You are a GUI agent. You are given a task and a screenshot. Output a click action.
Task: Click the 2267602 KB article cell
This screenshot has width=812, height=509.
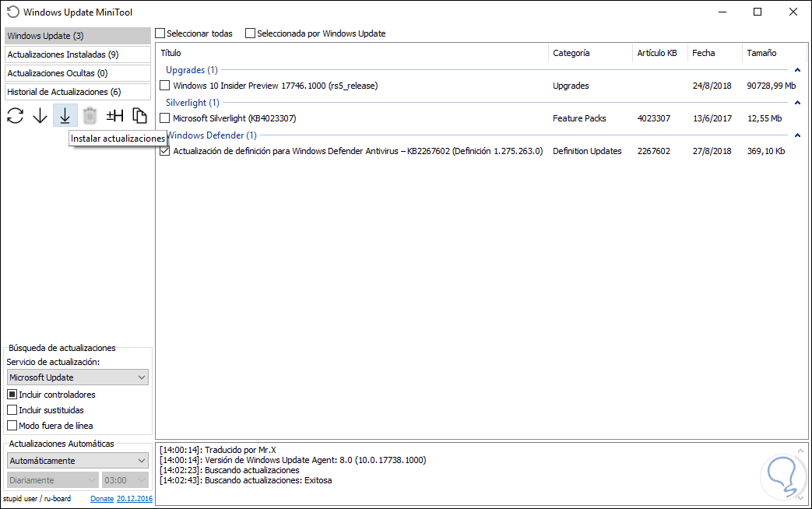[653, 151]
